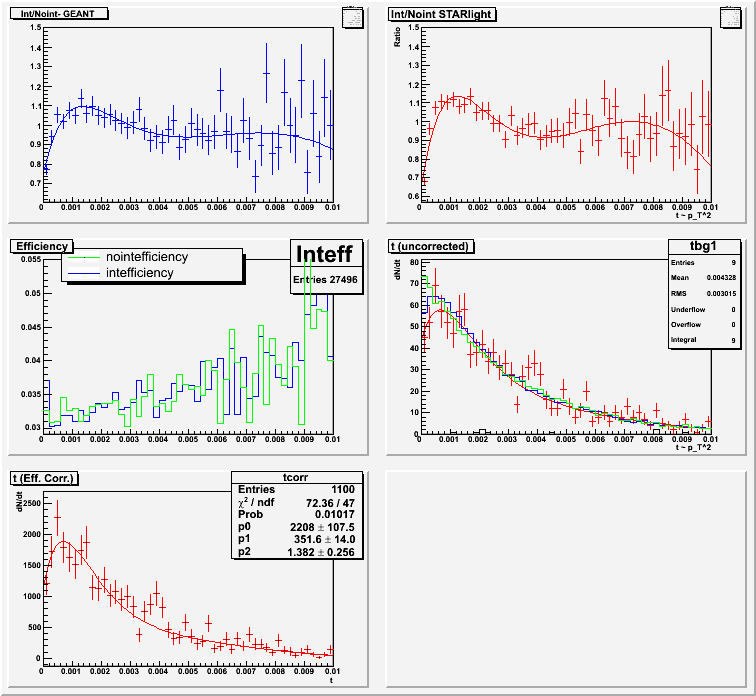The image size is (756, 696).
Task: Select the "tbg1" statistics box title
Action: (691, 247)
